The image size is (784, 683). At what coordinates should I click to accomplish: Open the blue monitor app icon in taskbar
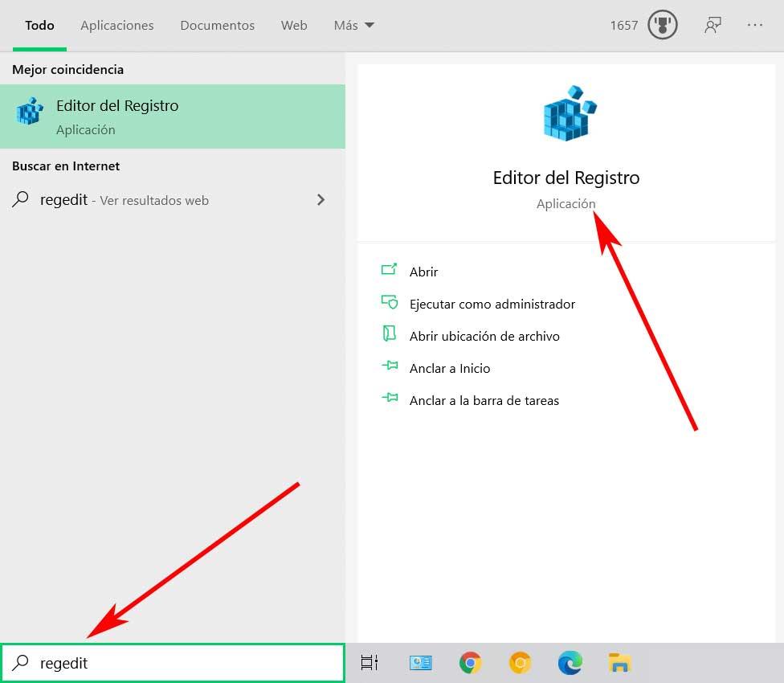coord(420,663)
